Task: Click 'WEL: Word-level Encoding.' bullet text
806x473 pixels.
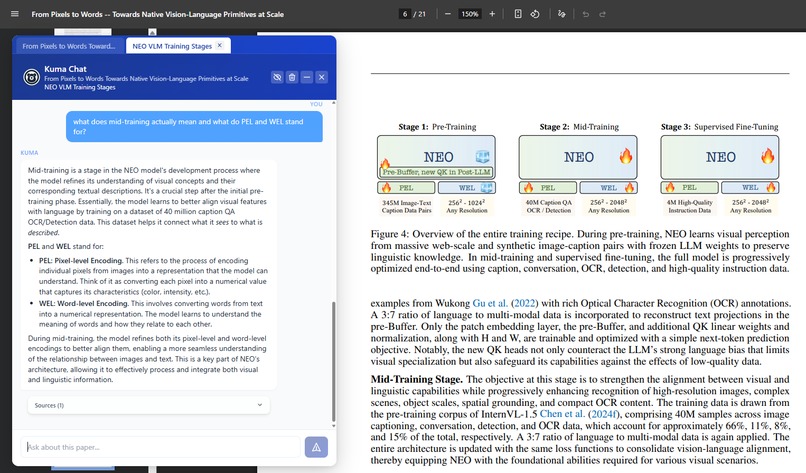Action: 84,303
